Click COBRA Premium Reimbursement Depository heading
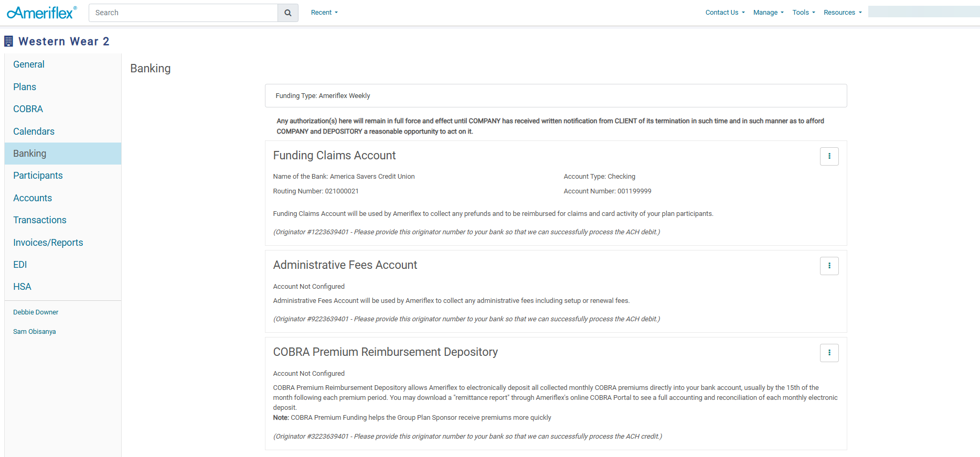Image resolution: width=980 pixels, height=457 pixels. click(x=385, y=352)
